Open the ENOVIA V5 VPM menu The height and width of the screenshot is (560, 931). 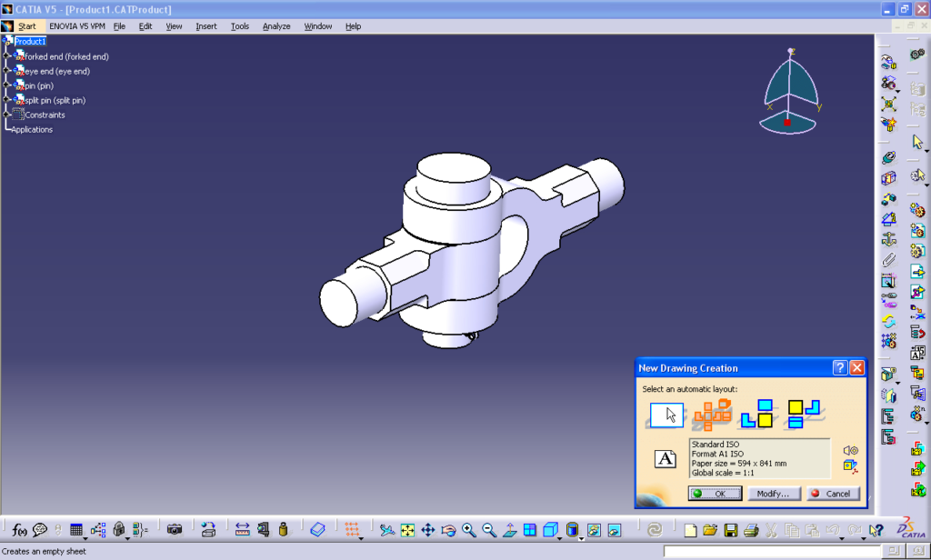tap(77, 26)
